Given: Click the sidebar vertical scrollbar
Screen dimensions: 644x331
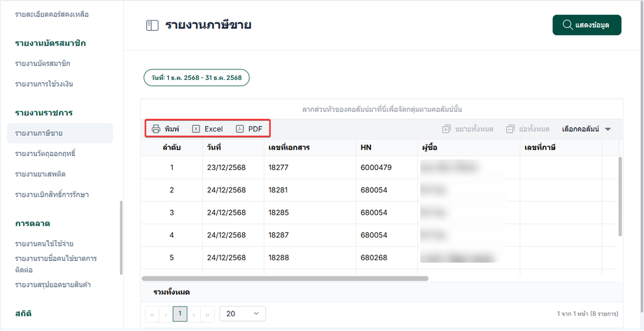Looking at the screenshot, I should coord(121,237).
